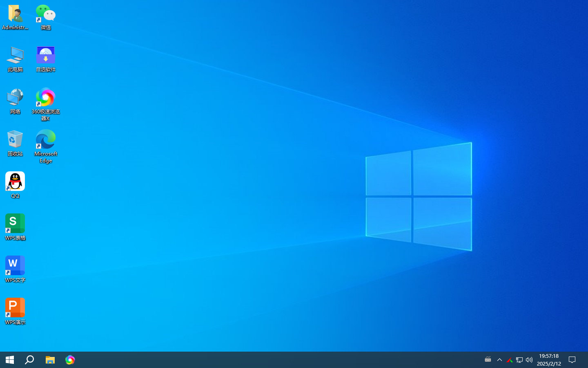Image resolution: width=588 pixels, height=368 pixels.
Task: Select the WeChat (微信) desktop shortcut
Action: pyautogui.click(x=46, y=18)
